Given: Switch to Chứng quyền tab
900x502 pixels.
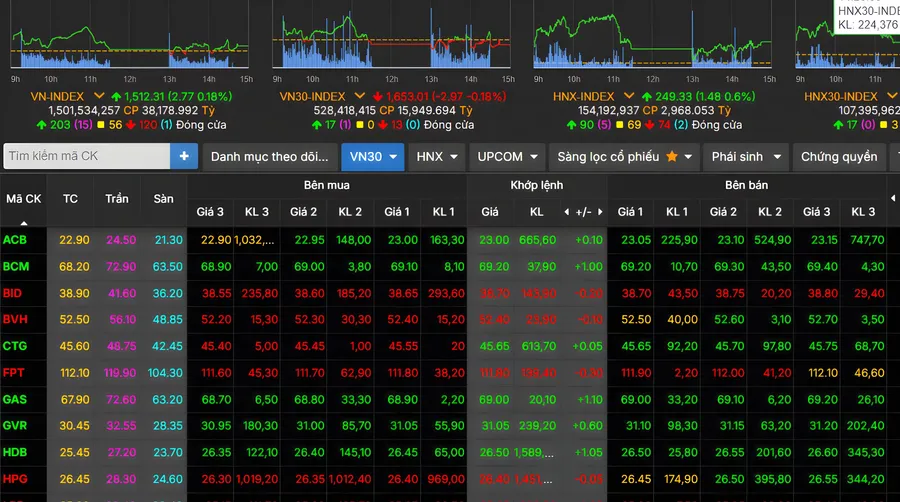Looking at the screenshot, I should [839, 157].
